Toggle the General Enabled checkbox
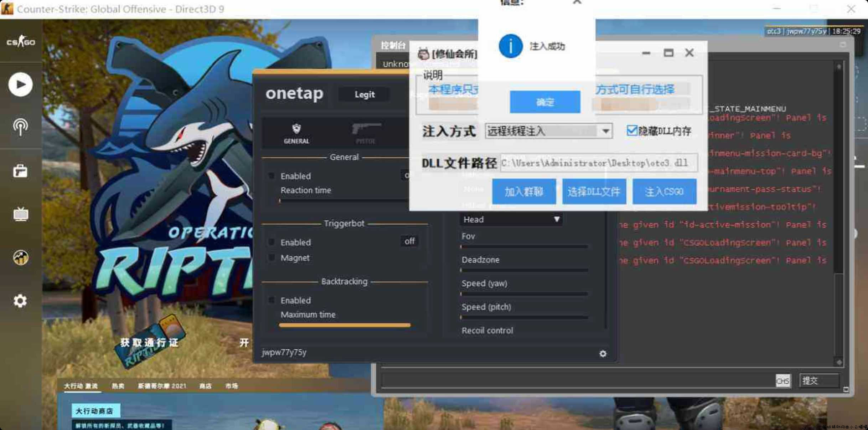Viewport: 868px width, 430px height. pyautogui.click(x=272, y=176)
